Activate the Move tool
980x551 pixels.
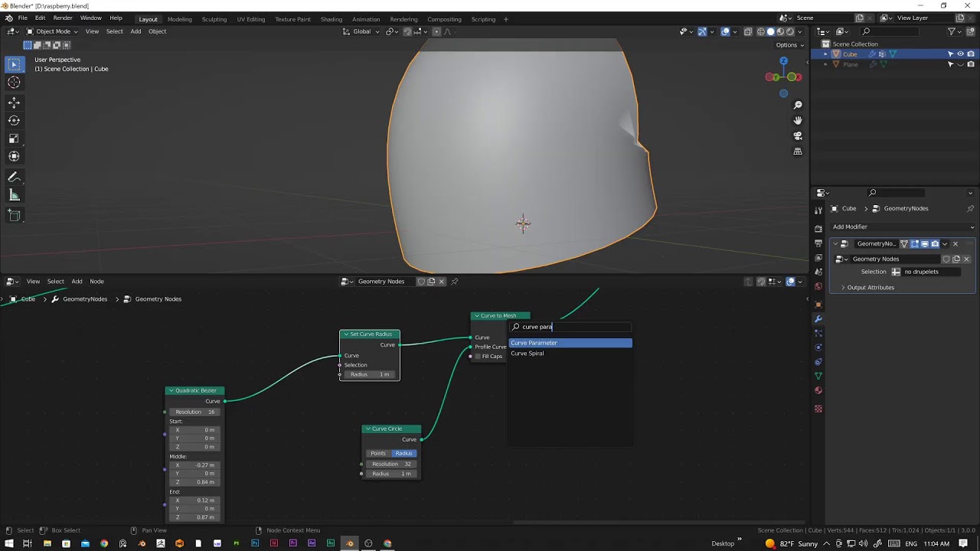pyautogui.click(x=14, y=103)
